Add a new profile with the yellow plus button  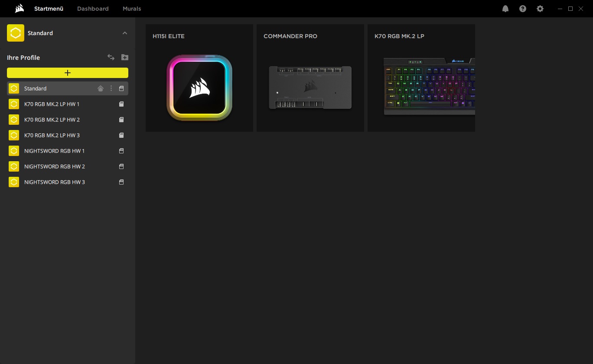(68, 73)
